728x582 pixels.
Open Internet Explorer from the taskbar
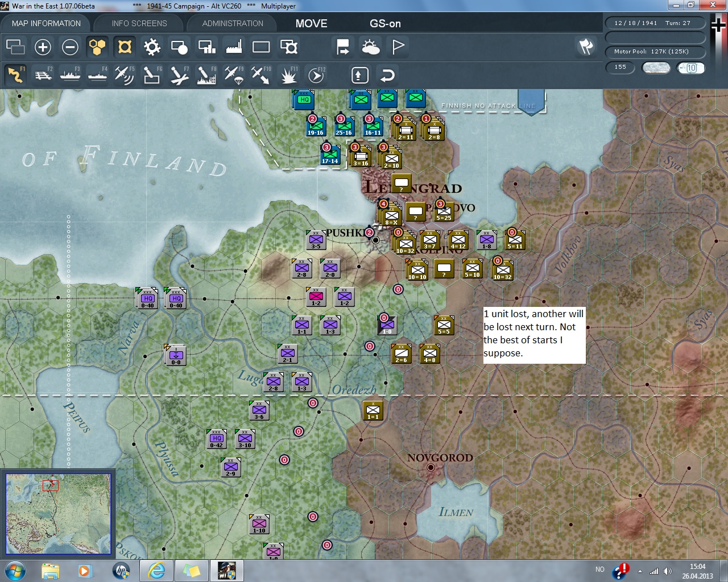(156, 571)
